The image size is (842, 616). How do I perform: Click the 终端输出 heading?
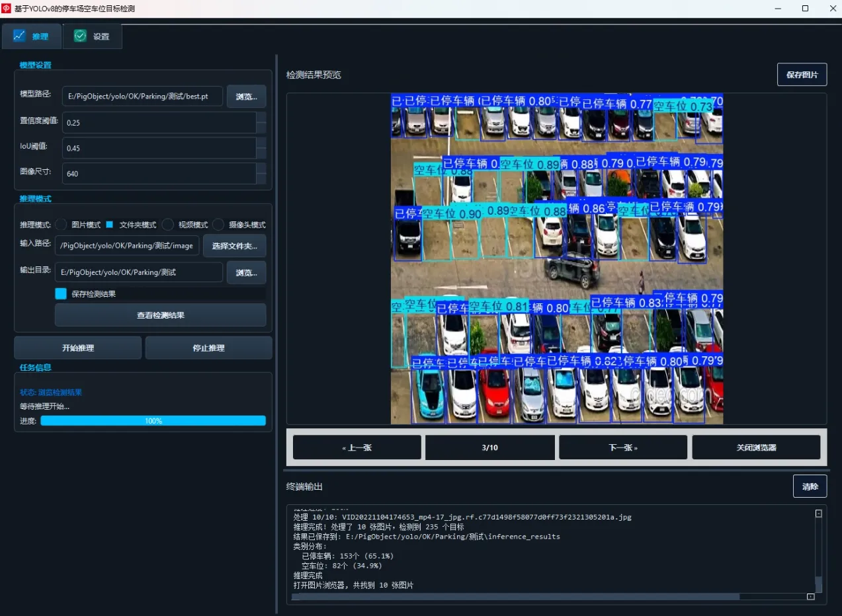pos(304,486)
